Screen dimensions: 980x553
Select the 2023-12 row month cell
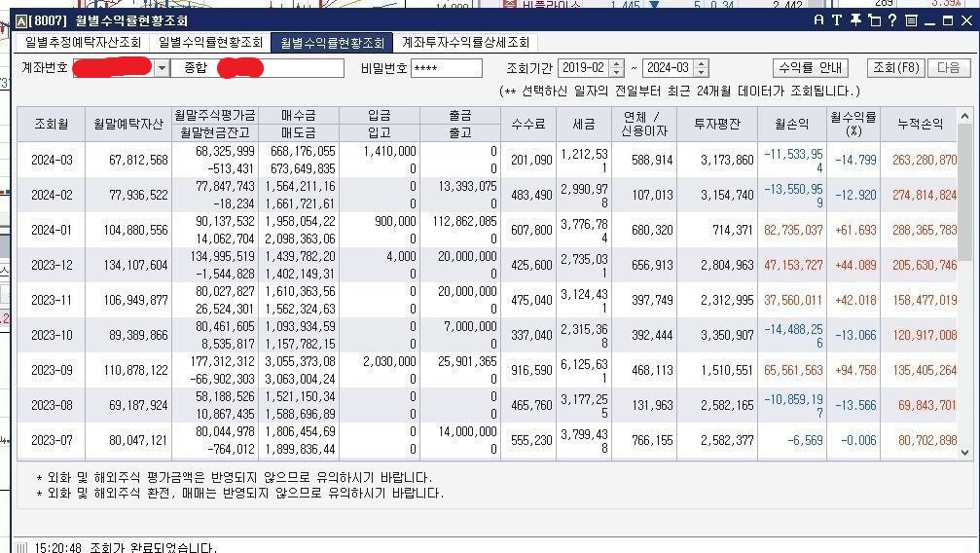[x=52, y=265]
